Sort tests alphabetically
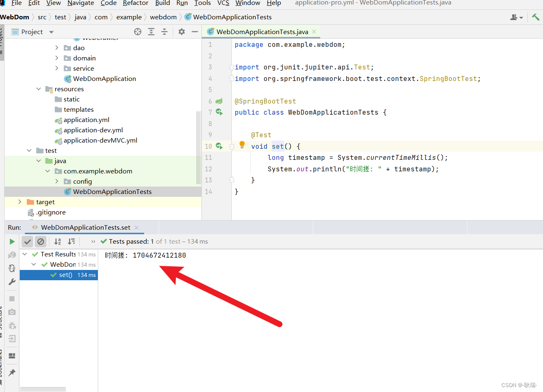Screen dimensions: 543x392 point(58,242)
